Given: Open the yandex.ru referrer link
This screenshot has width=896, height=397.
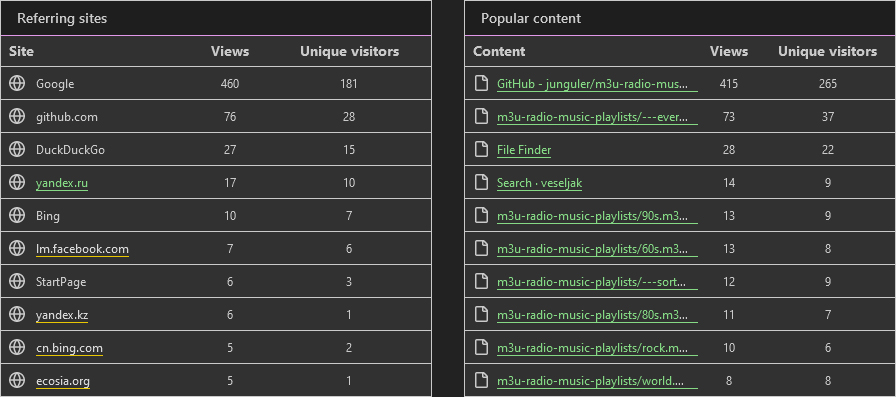Looking at the screenshot, I should point(62,183).
